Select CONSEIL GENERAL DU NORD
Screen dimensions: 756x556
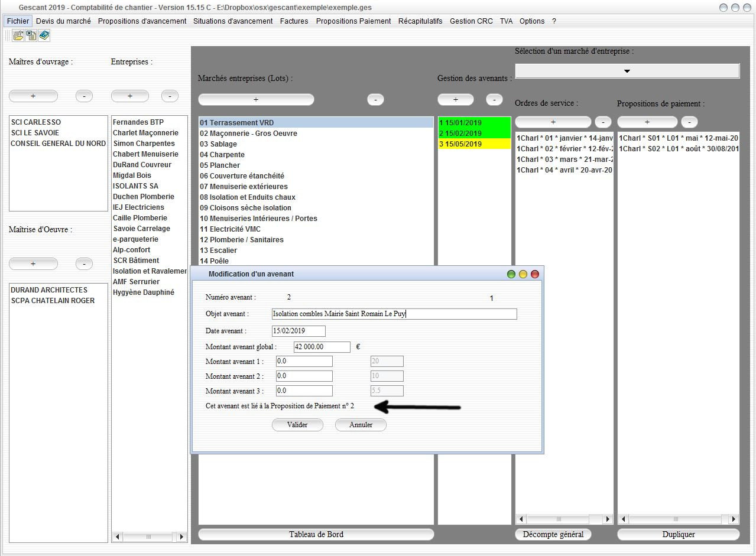(x=59, y=144)
